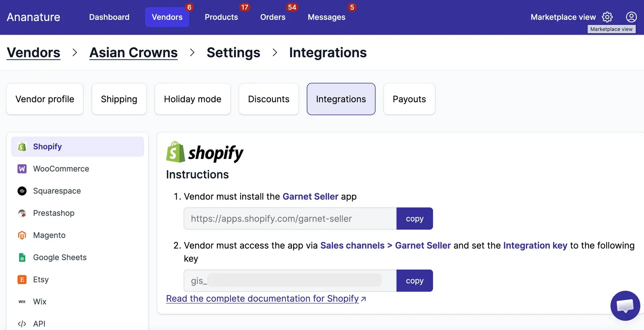Go to the Dashboard menu

coord(109,17)
